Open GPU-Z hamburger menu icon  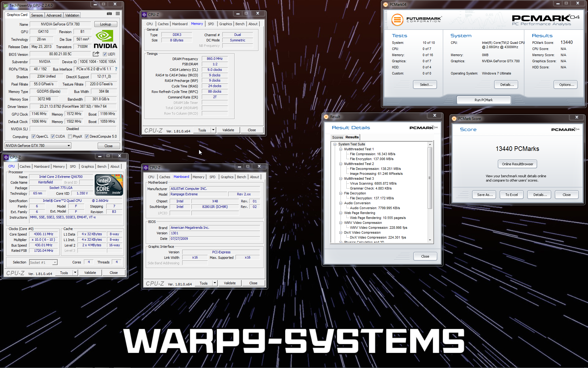(x=118, y=14)
